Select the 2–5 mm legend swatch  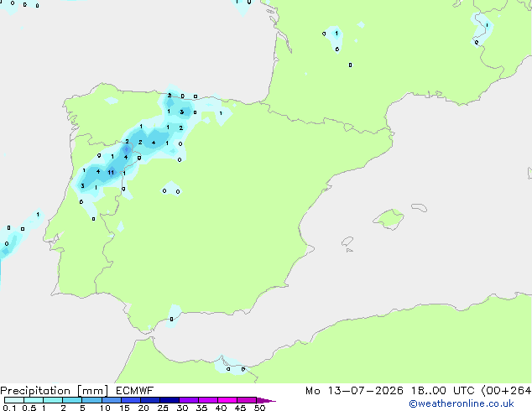point(72,400)
